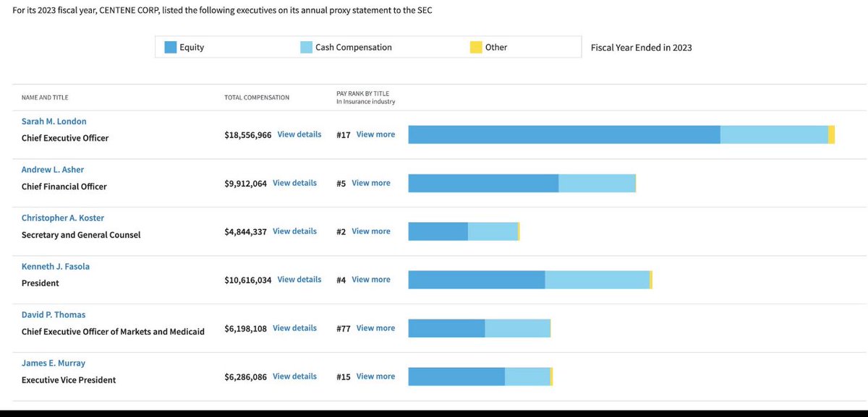Click James E. Murray's equity bar segment
This screenshot has width=868, height=417.
456,377
